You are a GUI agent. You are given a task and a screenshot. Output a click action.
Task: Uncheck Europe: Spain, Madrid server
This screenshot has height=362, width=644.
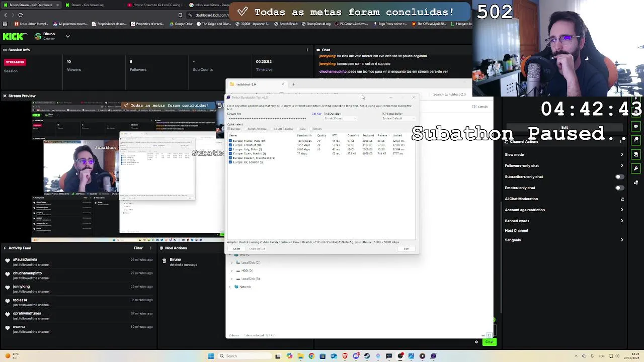[x=230, y=153]
